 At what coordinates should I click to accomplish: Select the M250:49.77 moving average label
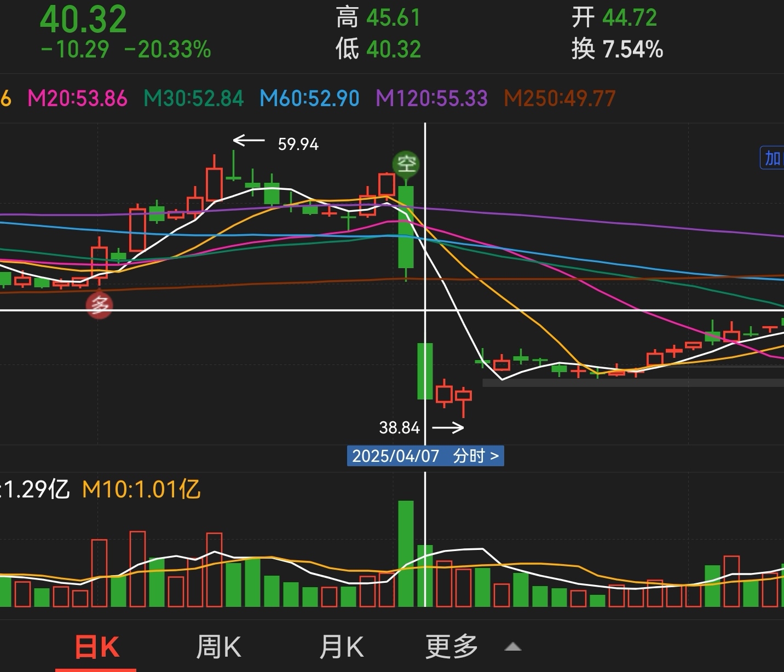pos(560,99)
